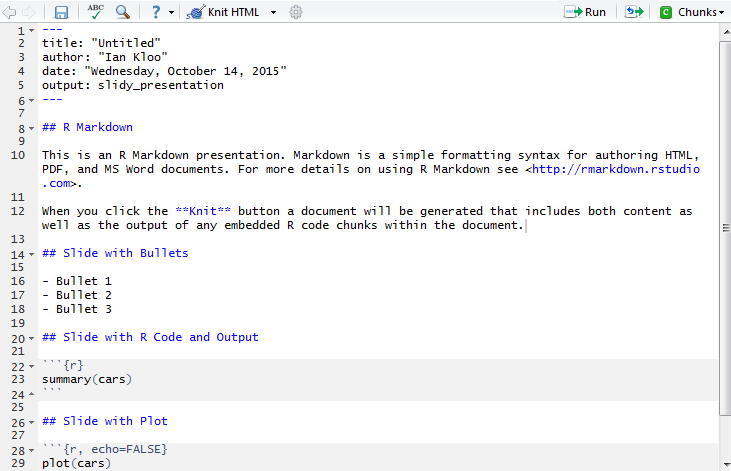Click the back navigation arrow

point(9,12)
